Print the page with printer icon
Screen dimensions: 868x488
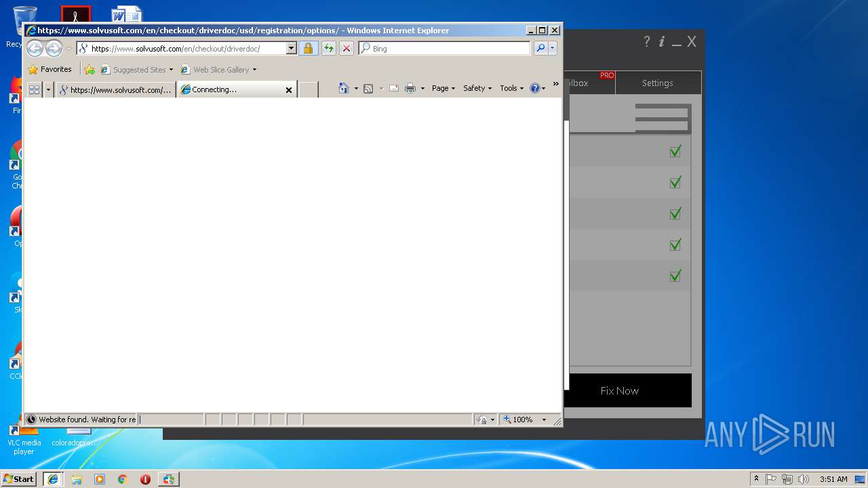point(410,88)
